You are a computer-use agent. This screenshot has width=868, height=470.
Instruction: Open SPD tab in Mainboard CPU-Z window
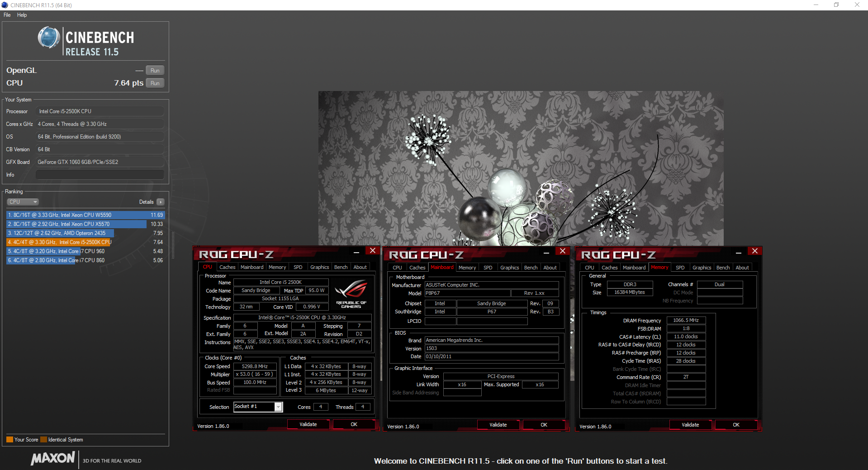tap(488, 268)
